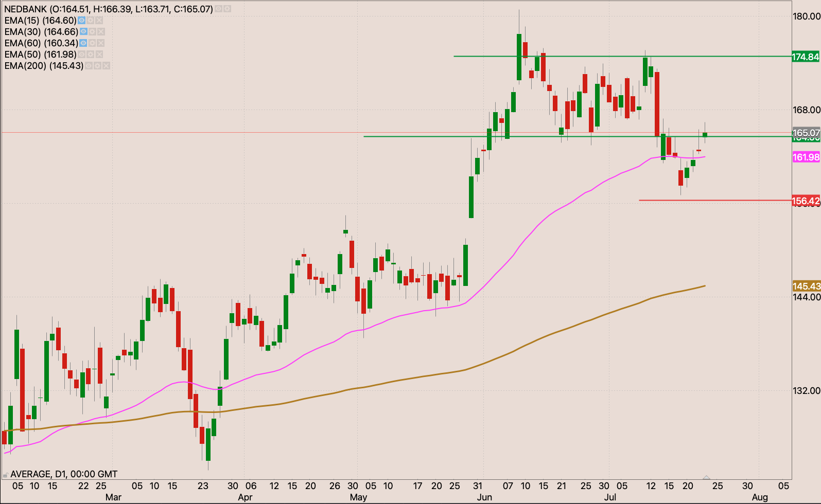Screen dimensions: 821x504
Task: Hide the EMA(15) indicator line
Action: tap(82, 21)
